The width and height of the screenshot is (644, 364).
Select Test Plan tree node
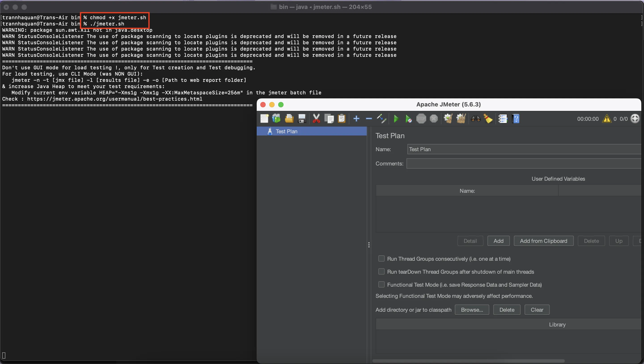click(x=286, y=131)
